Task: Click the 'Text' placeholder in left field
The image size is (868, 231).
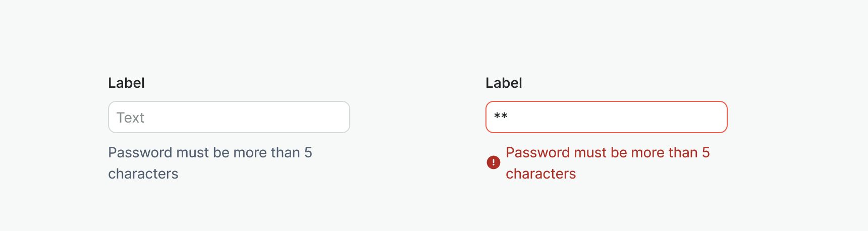Action: pos(130,118)
